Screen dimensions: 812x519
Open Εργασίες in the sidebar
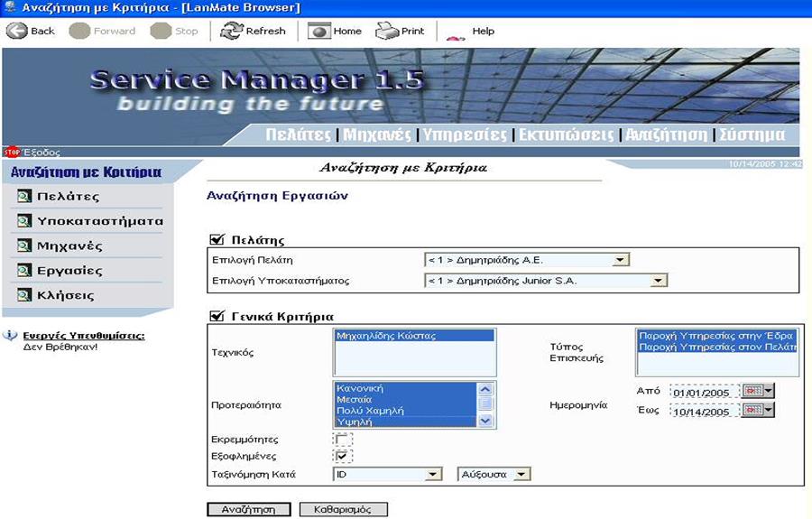pos(69,271)
